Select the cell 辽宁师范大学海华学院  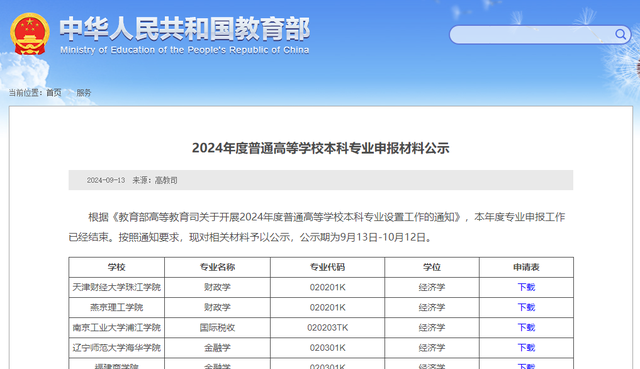[x=116, y=348]
